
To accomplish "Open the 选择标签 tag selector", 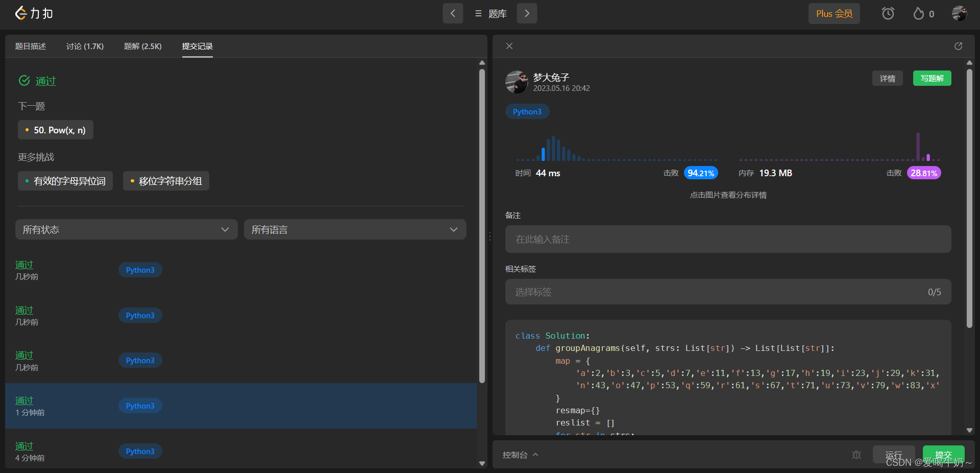I will (728, 292).
